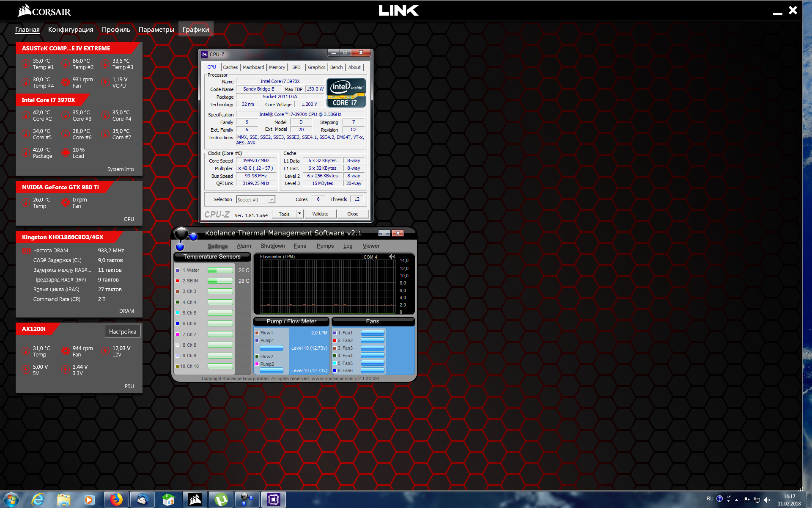Click the Kingston DRAM memory icon
Image resolution: width=812 pixels, height=508 pixels.
pos(26,251)
